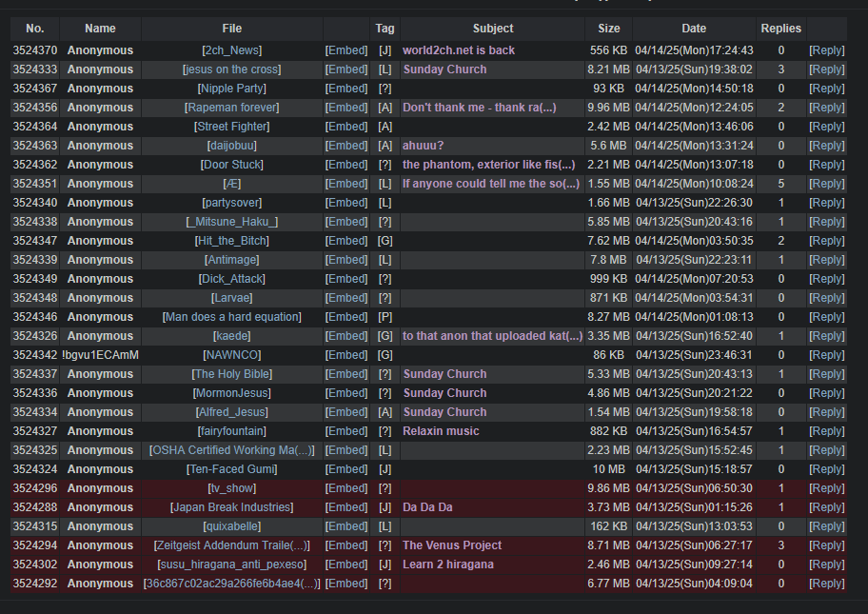The width and height of the screenshot is (868, 614).
Task: Select subject 'Da Da Da'
Action: point(427,507)
